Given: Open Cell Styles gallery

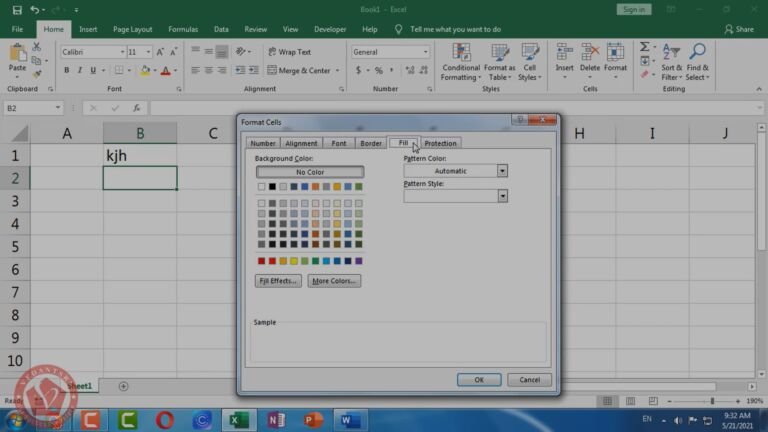Looking at the screenshot, I should (529, 62).
